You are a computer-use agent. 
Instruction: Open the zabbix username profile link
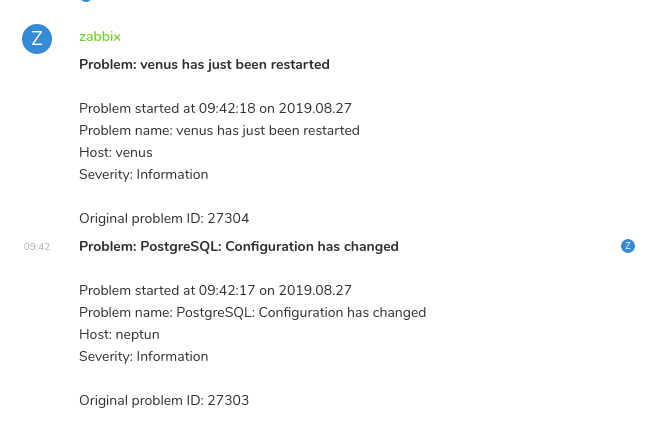(100, 36)
